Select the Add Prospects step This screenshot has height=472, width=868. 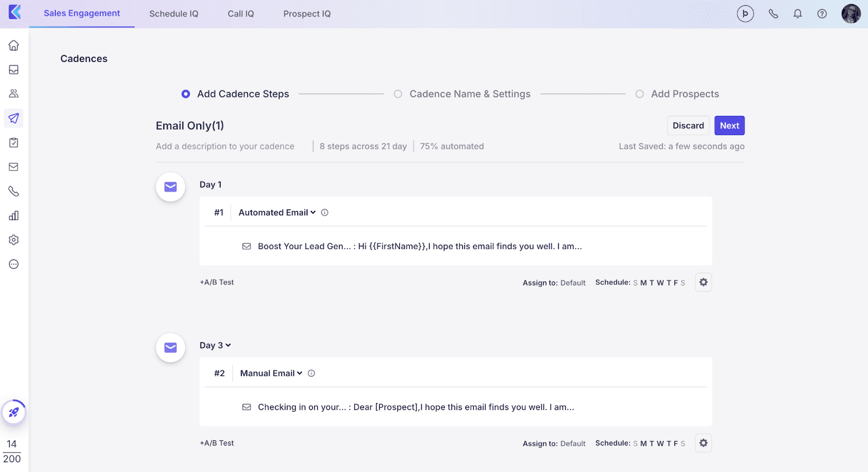coord(640,94)
